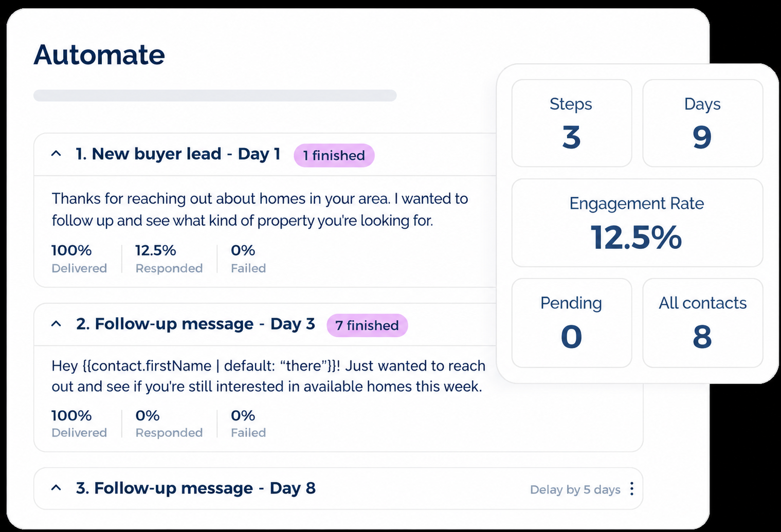Viewport: 781px width, 532px height.
Task: Collapse the New buyer lead step chevron
Action: (x=57, y=154)
